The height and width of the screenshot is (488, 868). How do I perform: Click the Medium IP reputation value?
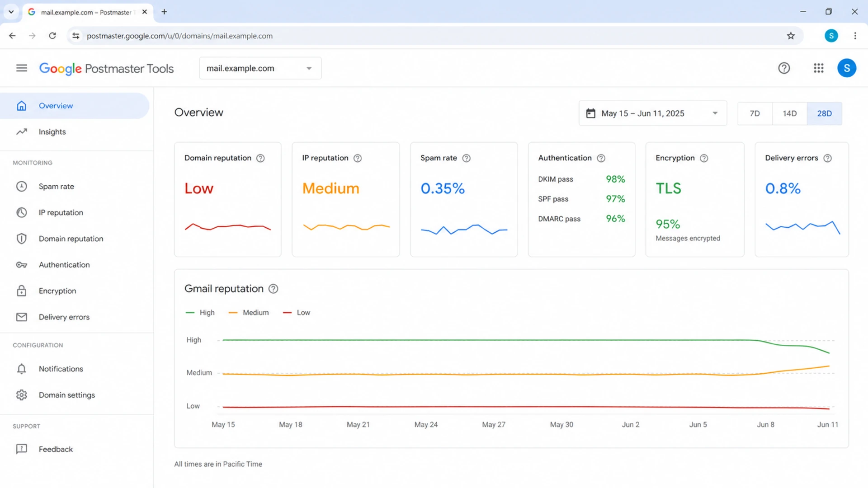[x=331, y=188]
